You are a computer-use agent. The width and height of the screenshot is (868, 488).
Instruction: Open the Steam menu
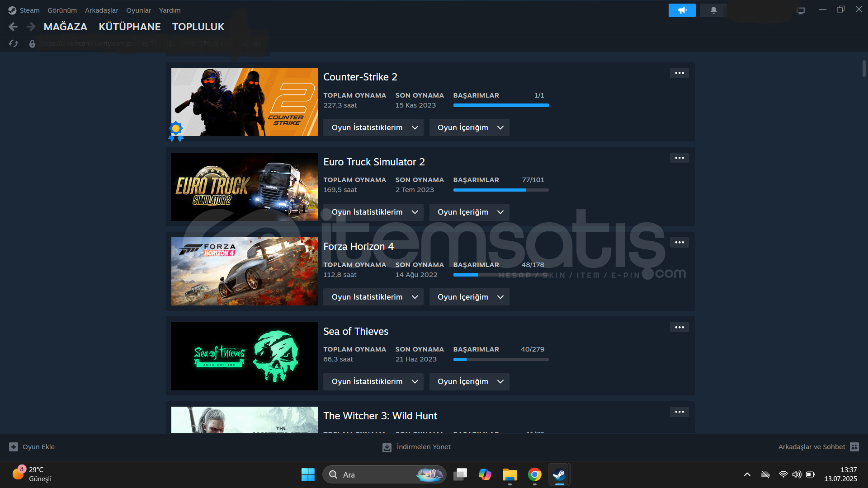coord(29,10)
